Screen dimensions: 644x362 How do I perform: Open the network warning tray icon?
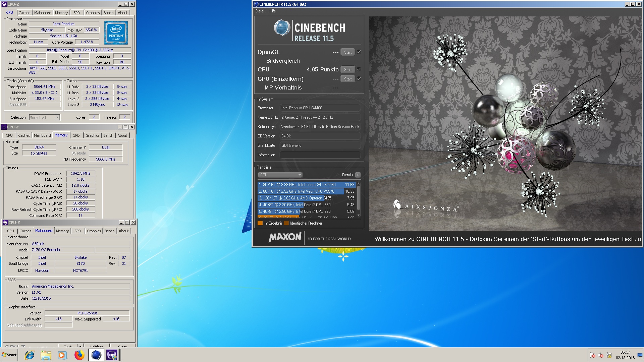tap(609, 355)
